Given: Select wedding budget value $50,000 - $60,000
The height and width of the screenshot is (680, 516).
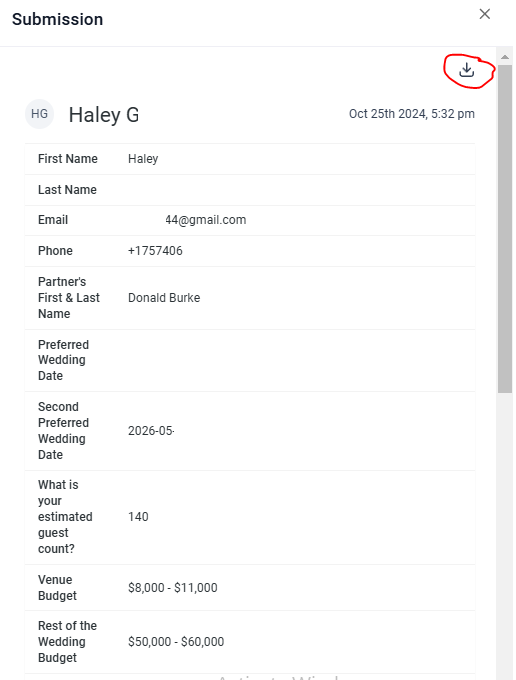Looking at the screenshot, I should (x=176, y=642).
